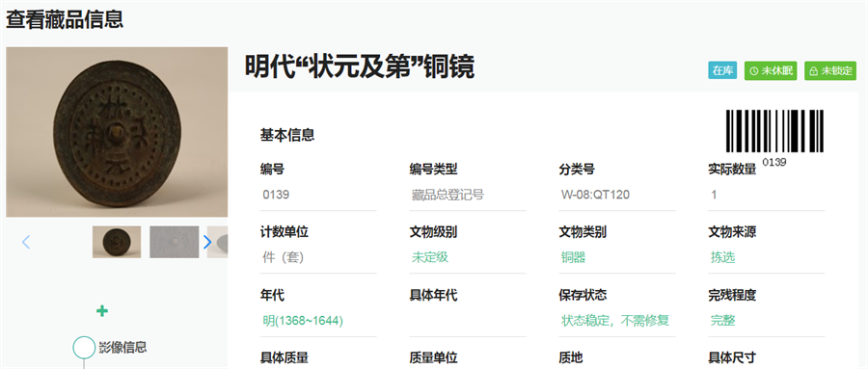
Task: Click the 质地 field label
Action: click(571, 357)
